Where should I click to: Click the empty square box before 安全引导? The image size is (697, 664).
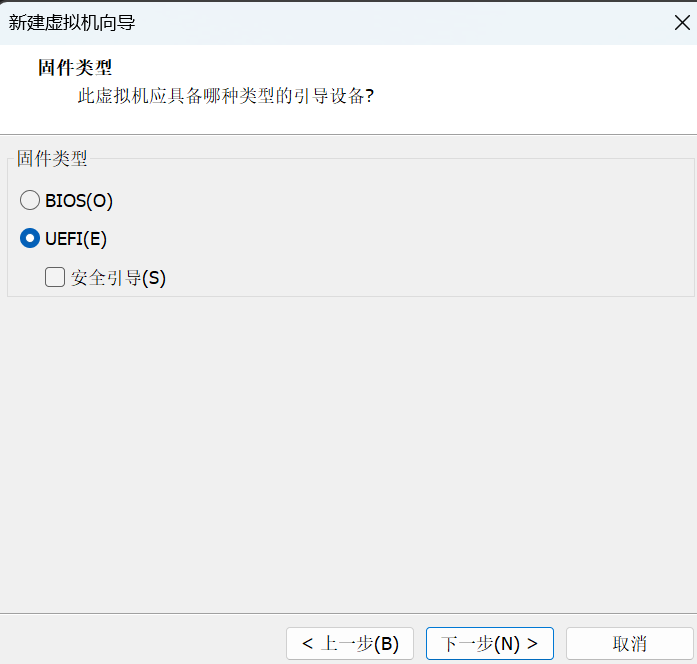pos(55,278)
